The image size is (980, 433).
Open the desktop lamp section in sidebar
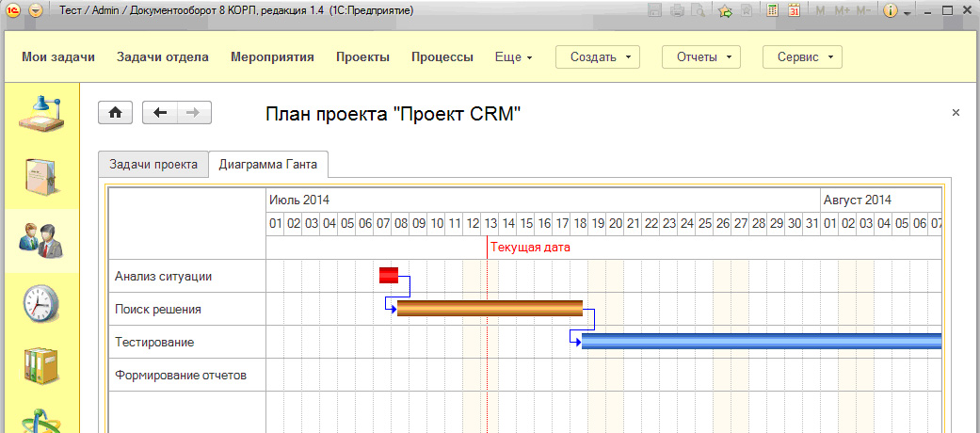click(40, 115)
